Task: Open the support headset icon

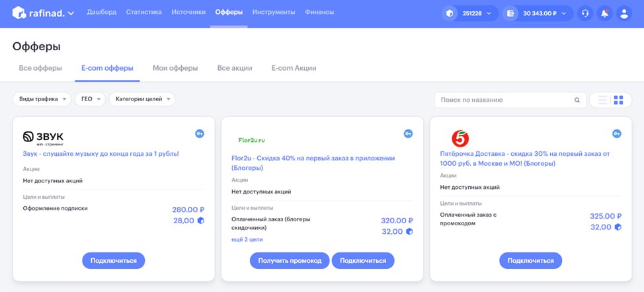Action: 585,13
